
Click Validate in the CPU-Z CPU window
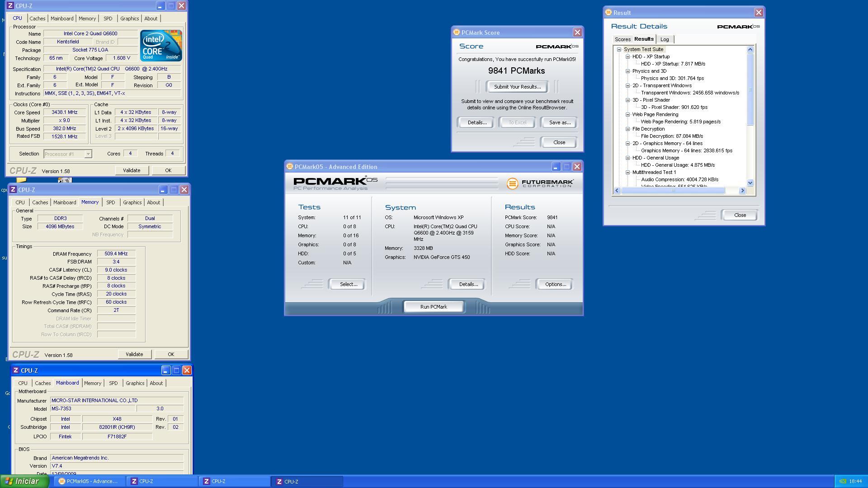pyautogui.click(x=132, y=170)
